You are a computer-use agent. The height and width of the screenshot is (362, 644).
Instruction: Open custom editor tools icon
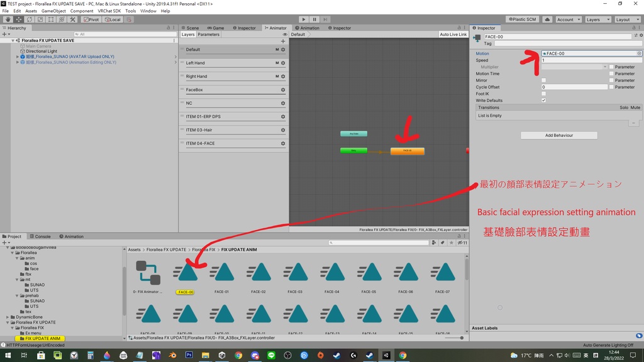(73, 19)
